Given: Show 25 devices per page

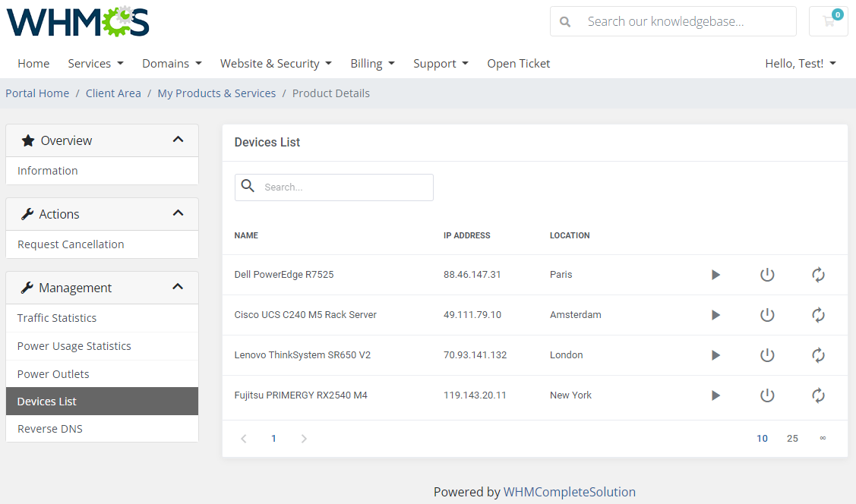Looking at the screenshot, I should tap(792, 438).
